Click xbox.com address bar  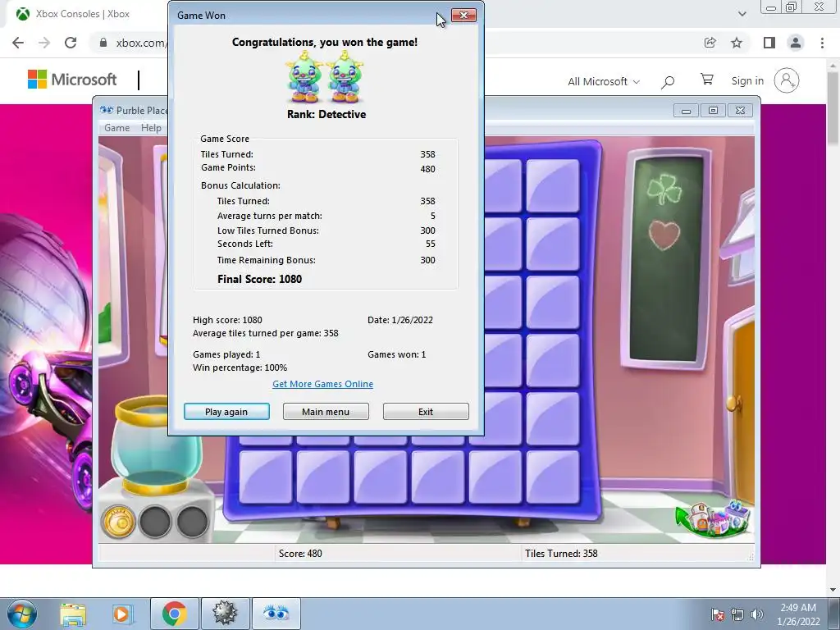tap(140, 43)
